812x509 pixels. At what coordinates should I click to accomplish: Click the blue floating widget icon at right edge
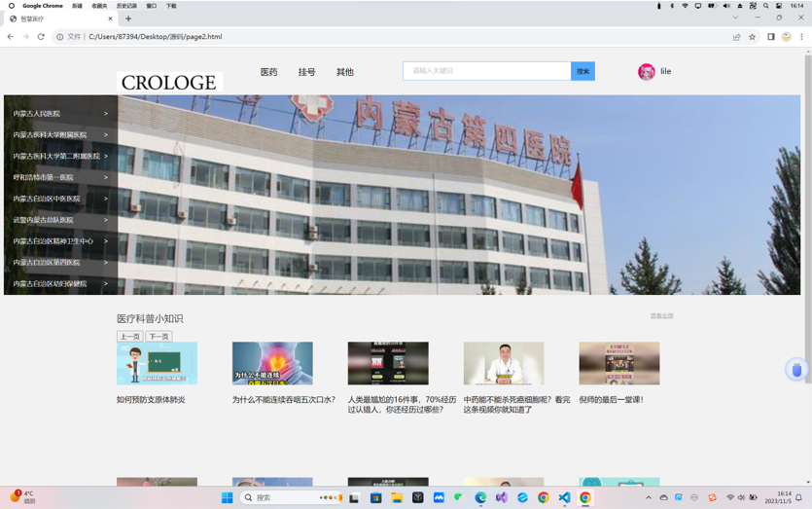click(796, 369)
